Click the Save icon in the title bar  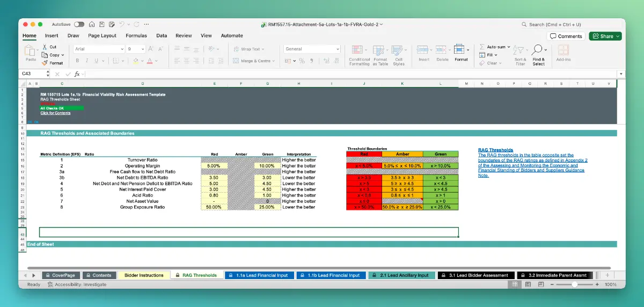(101, 24)
